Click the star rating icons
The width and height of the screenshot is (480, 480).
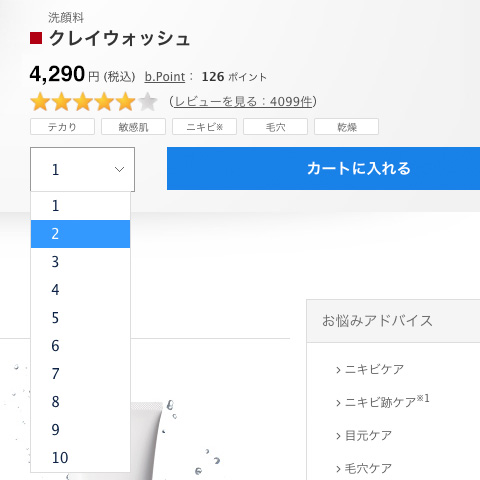[93, 102]
